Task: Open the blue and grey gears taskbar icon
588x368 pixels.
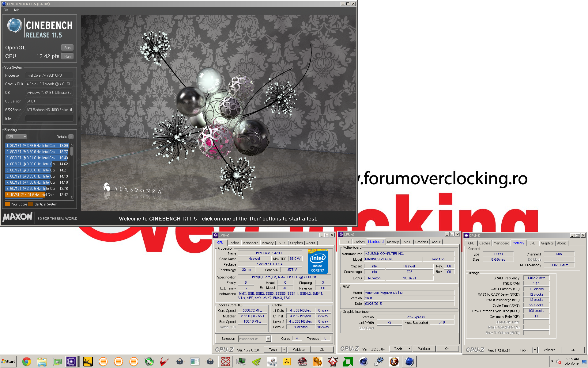Action: [379, 362]
